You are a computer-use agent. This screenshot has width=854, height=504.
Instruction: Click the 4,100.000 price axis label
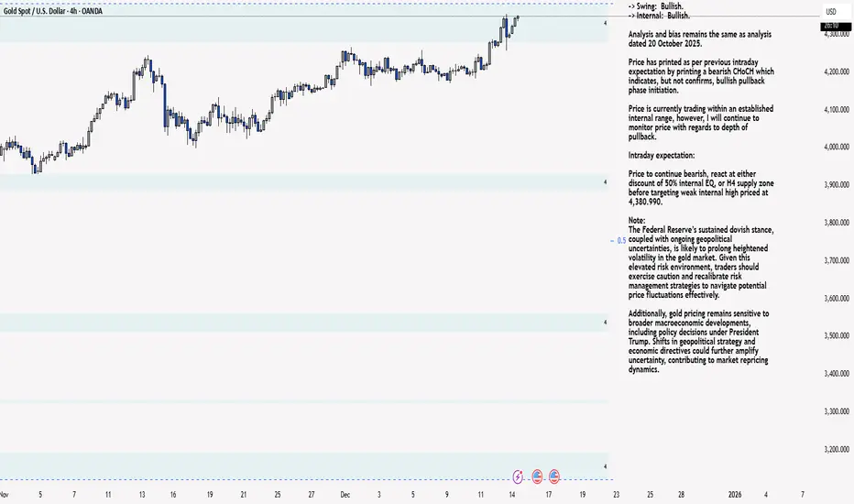click(x=837, y=110)
